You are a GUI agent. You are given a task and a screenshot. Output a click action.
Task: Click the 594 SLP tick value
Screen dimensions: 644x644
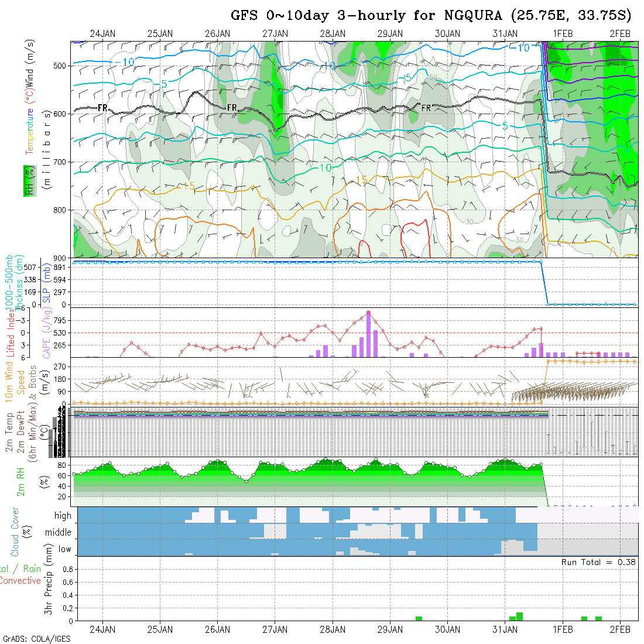pyautogui.click(x=60, y=280)
